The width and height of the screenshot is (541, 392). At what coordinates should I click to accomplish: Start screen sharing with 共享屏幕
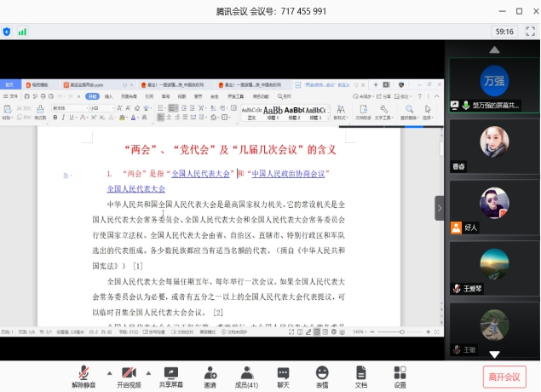[171, 376]
